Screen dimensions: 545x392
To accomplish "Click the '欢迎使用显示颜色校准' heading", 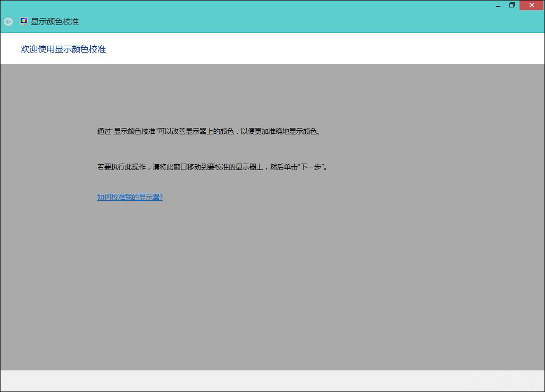I will (x=63, y=49).
